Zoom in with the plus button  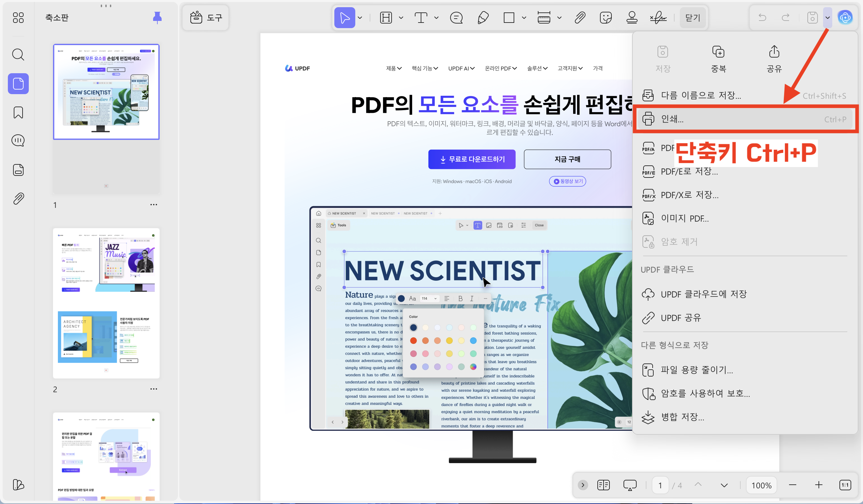coord(819,485)
